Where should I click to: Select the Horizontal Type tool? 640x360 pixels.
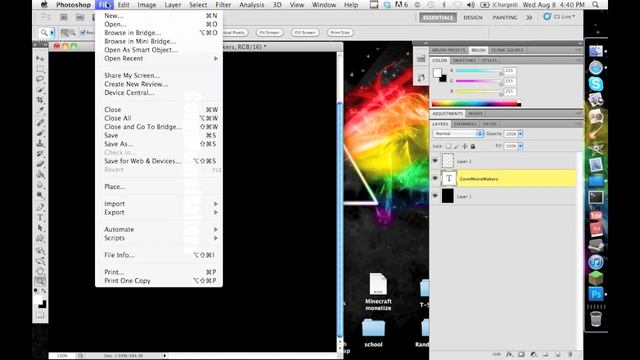[x=40, y=218]
